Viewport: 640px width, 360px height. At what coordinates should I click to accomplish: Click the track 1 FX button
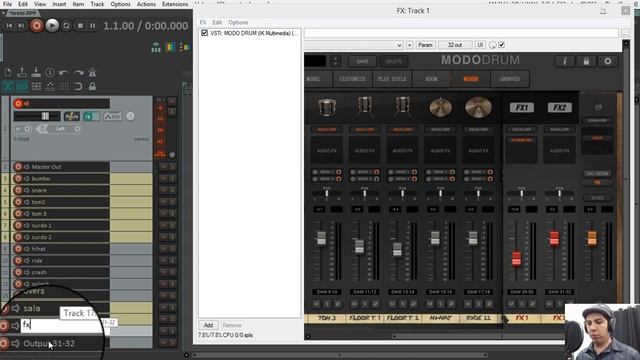click(88, 116)
